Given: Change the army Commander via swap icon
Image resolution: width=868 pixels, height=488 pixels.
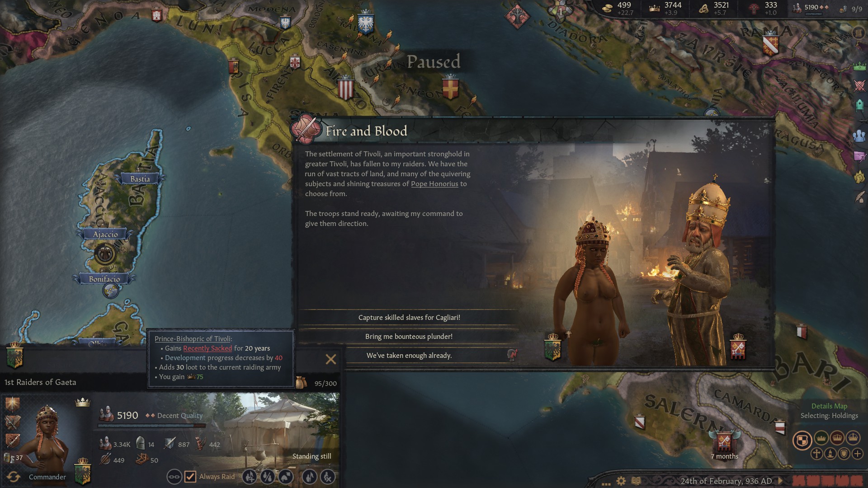Looking at the screenshot, I should coord(13,477).
